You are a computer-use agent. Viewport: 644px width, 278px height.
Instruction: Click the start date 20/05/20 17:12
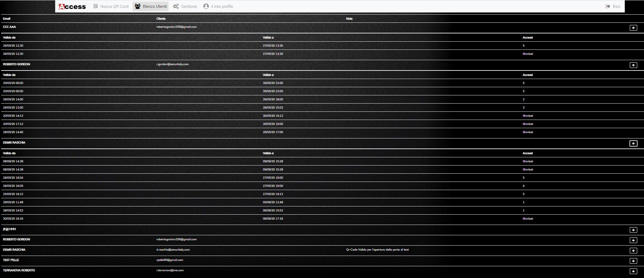tap(13, 124)
